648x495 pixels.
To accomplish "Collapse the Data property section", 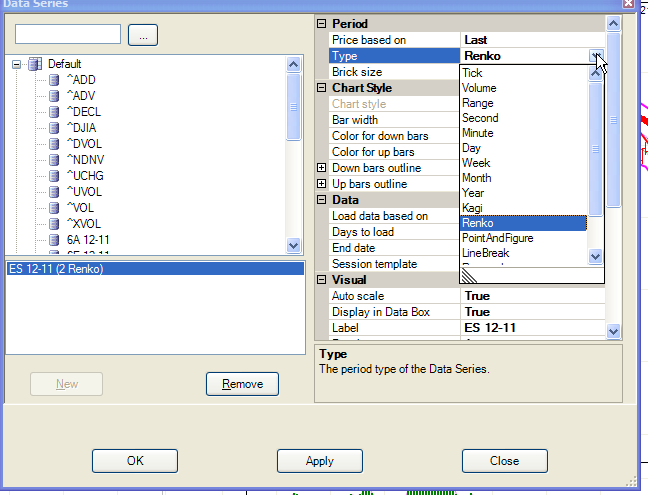I will [x=322, y=200].
